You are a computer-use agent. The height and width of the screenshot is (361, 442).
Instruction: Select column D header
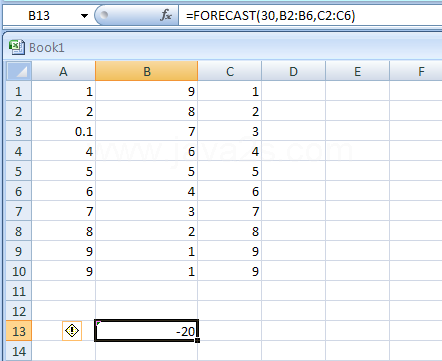coord(293,71)
